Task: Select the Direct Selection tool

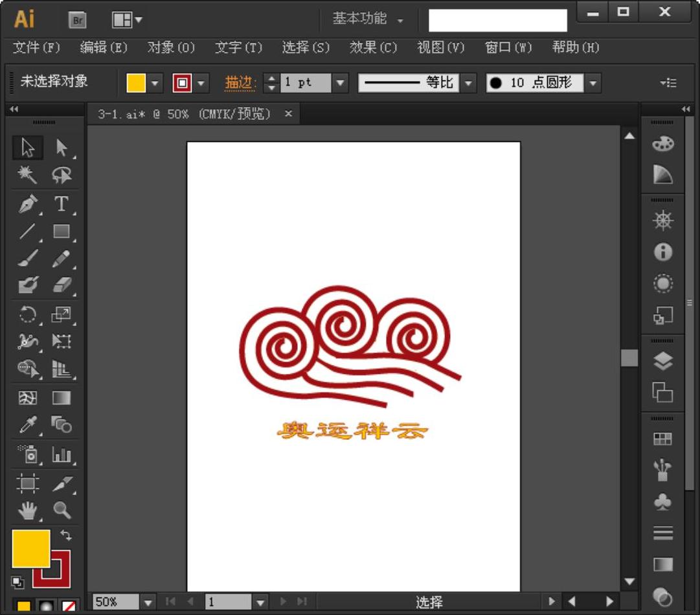Action: tap(62, 148)
